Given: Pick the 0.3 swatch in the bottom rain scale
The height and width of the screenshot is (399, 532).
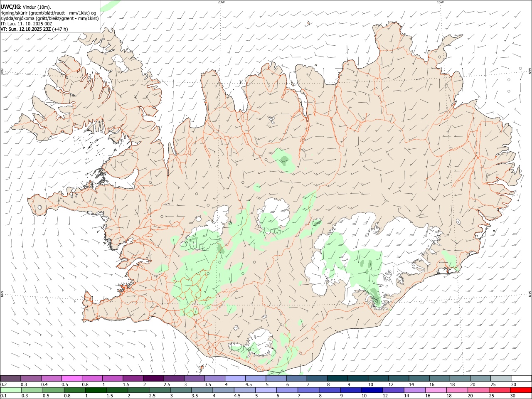Looking at the screenshot, I should [32, 390].
